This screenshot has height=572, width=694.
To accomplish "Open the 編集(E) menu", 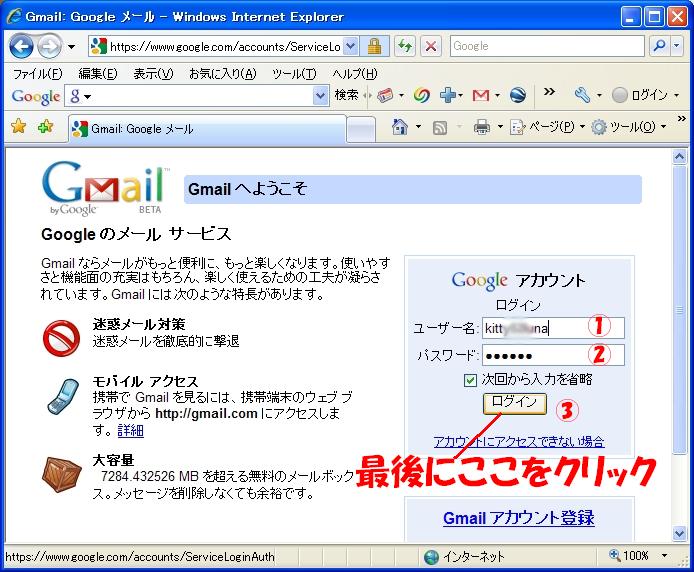I will (98, 73).
